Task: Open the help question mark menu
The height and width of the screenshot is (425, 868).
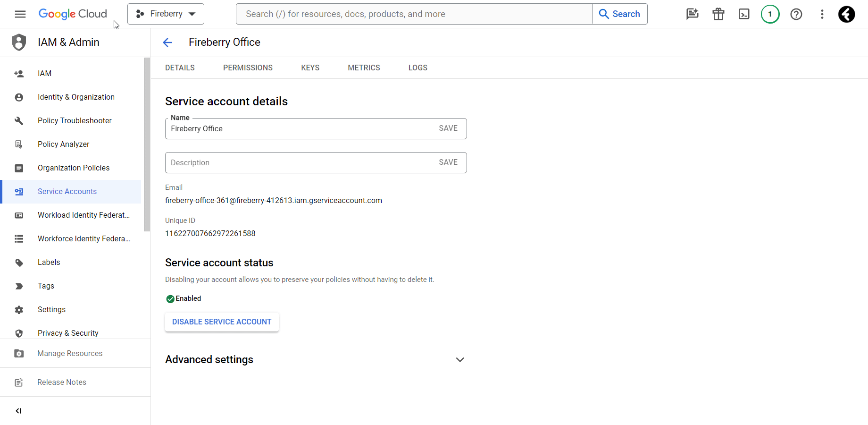Action: point(796,14)
